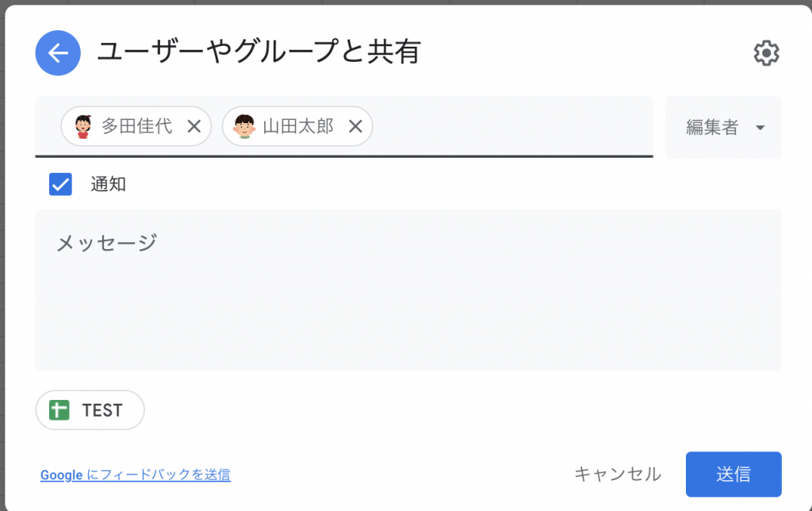Image resolution: width=812 pixels, height=511 pixels.
Task: Click the blue back arrow button
Action: click(58, 53)
